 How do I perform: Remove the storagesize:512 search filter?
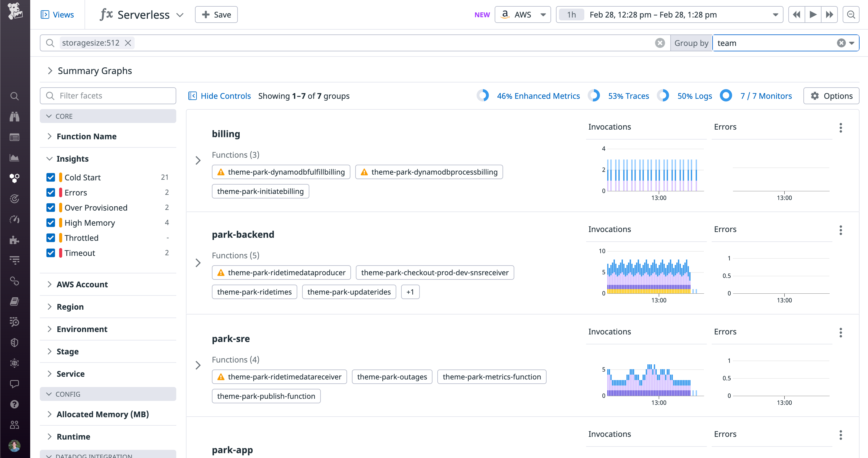point(128,43)
